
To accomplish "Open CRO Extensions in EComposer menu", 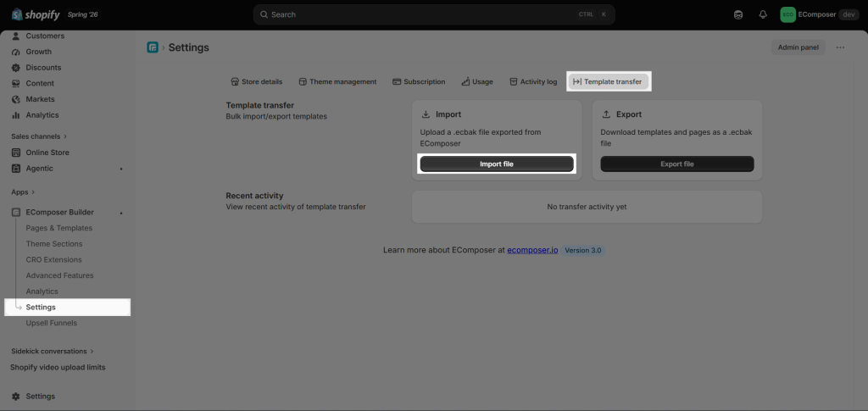I will click(53, 259).
